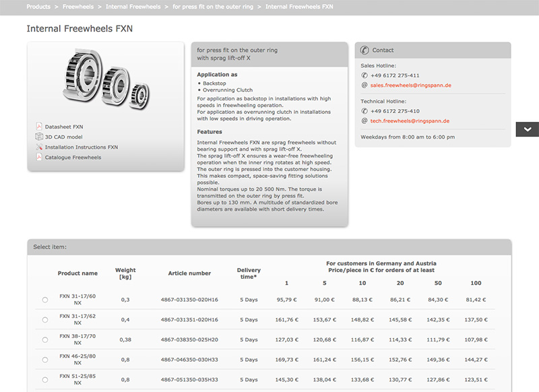Click the 3D CAD model cube icon
Viewport: 539px width, 392px height.
[x=39, y=137]
